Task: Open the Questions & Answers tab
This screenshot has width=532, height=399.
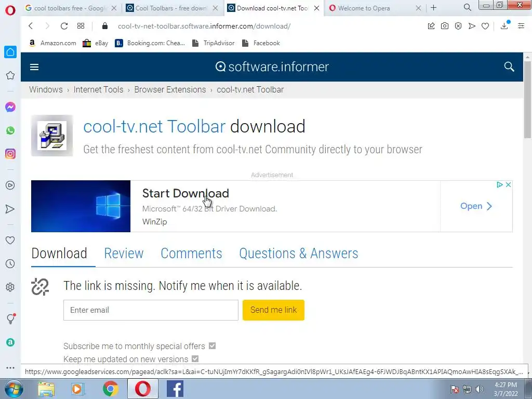Action: click(299, 254)
